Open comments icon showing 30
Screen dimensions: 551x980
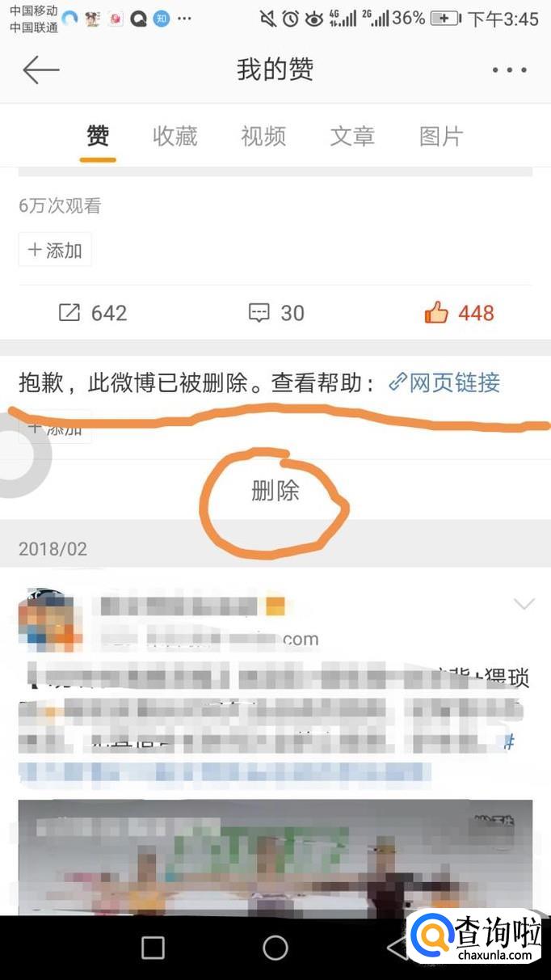tap(259, 313)
